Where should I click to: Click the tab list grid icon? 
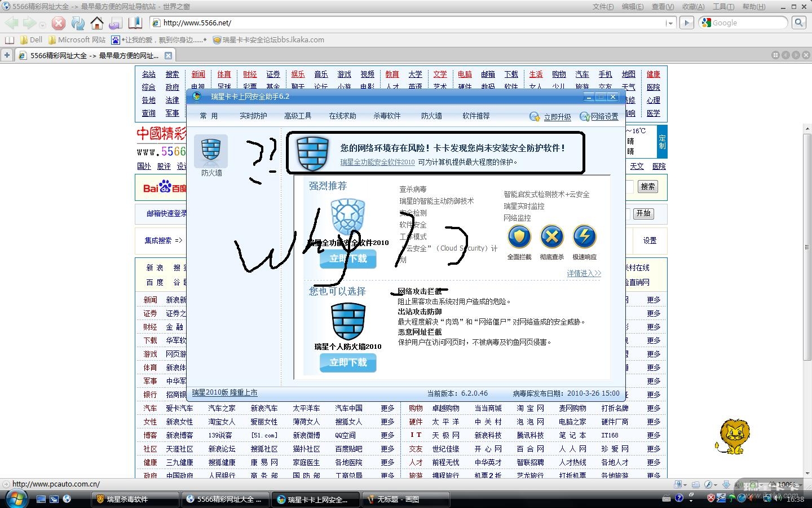[775, 55]
